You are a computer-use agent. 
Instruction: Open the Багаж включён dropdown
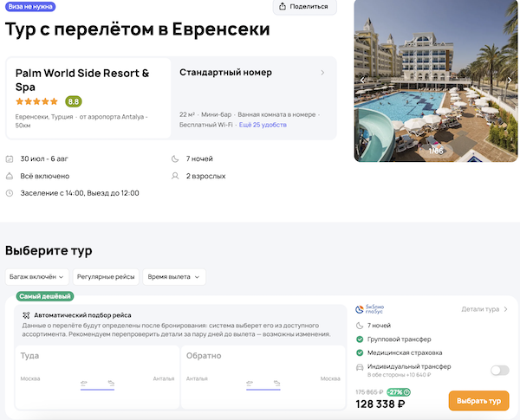(x=36, y=277)
